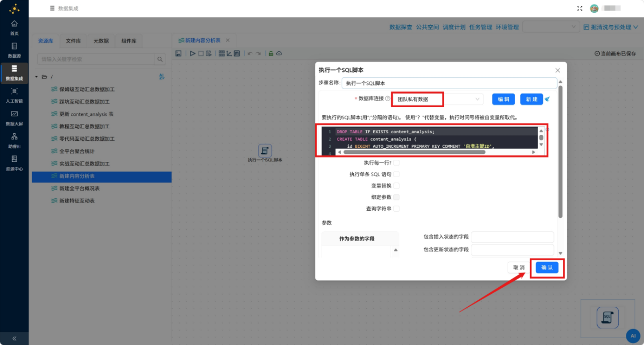Open 数据大屏 in left sidebar
This screenshot has height=345, width=644.
(x=14, y=118)
